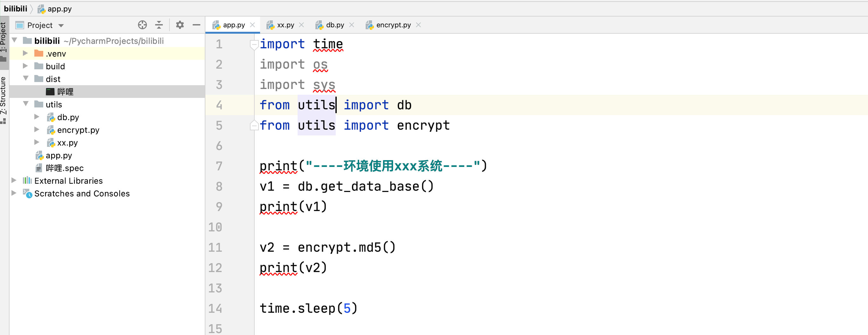Select 哔哩.spec file in tree
The width and height of the screenshot is (868, 335).
(107, 168)
